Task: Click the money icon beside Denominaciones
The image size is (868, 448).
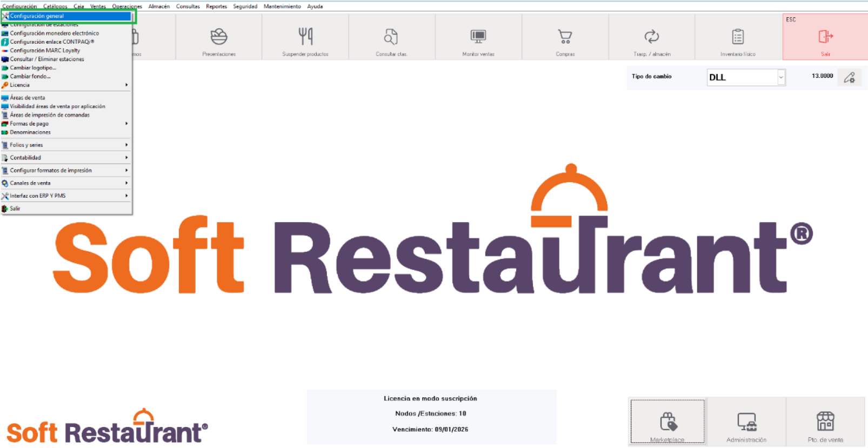Action: click(5, 132)
